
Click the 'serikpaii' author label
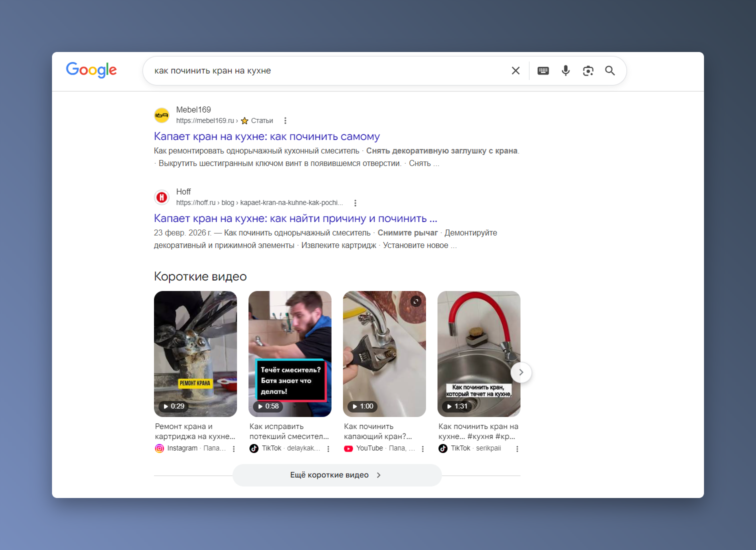pos(488,448)
